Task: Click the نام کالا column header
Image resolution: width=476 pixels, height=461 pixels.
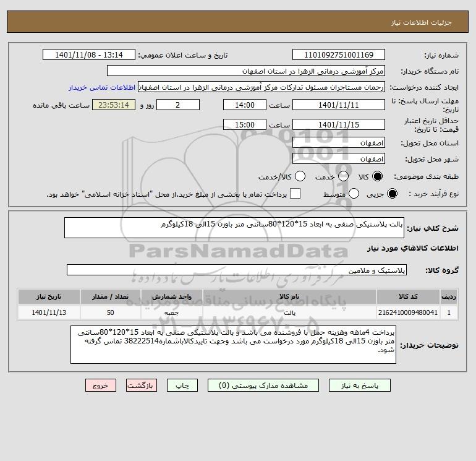Action: point(289,296)
